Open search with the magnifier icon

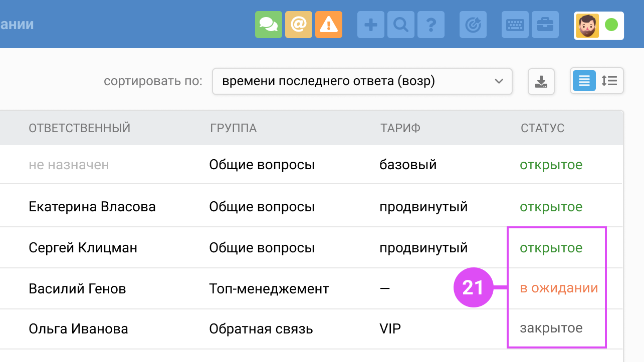point(401,25)
